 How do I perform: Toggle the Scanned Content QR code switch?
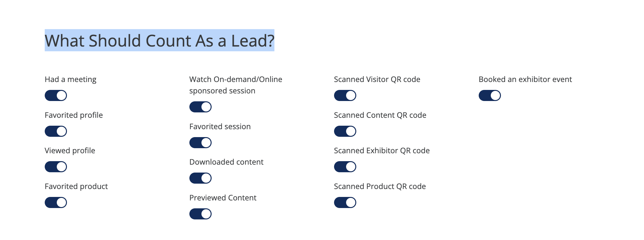[345, 131]
